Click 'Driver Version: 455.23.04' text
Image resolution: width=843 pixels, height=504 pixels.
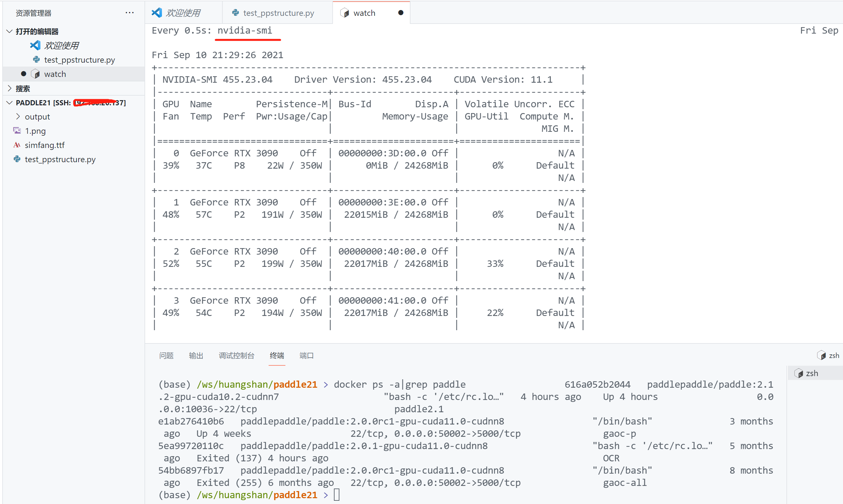pyautogui.click(x=363, y=79)
